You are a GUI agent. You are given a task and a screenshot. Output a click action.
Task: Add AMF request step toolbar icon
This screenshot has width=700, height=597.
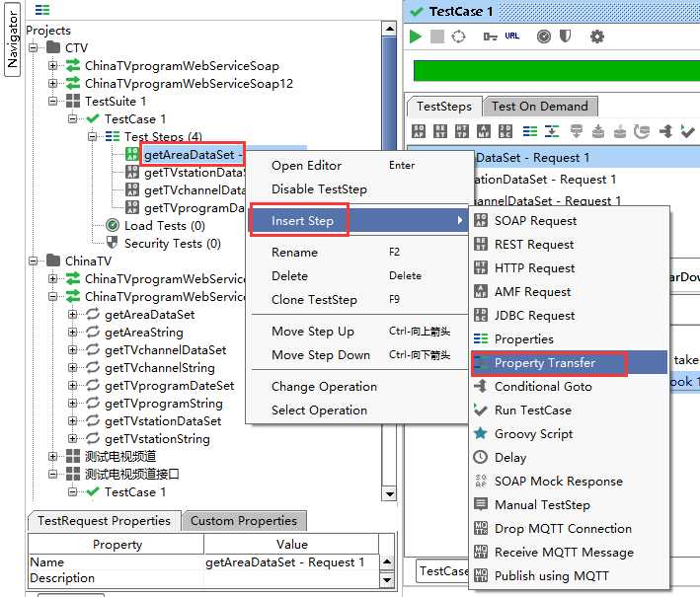pos(484,131)
